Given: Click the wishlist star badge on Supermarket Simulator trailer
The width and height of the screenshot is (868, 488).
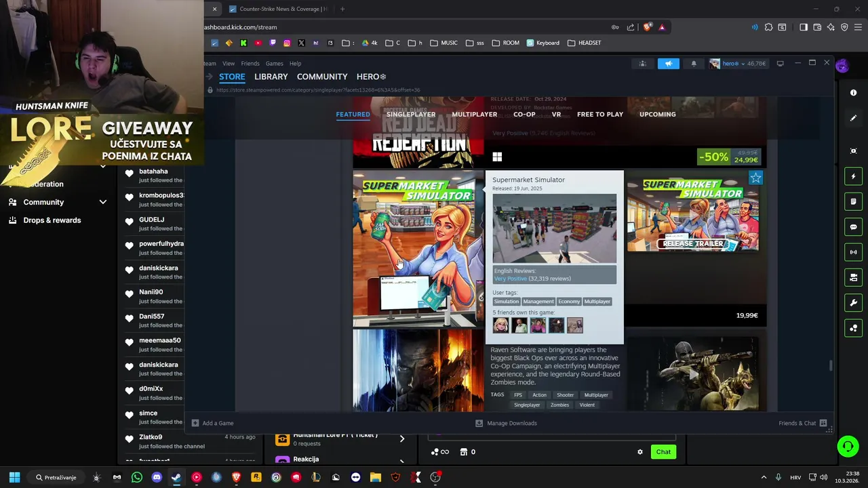Looking at the screenshot, I should click(x=755, y=178).
